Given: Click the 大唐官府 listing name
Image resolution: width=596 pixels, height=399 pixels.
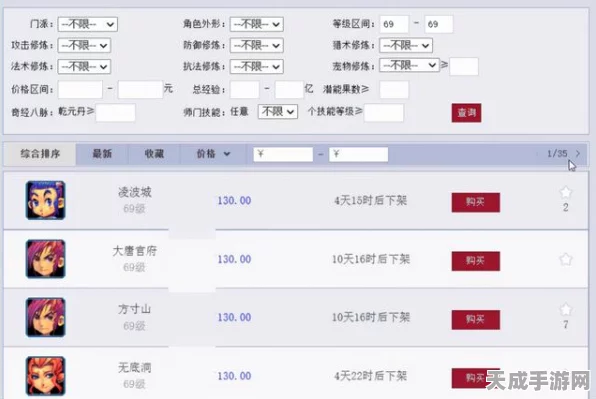Looking at the screenshot, I should [135, 251].
